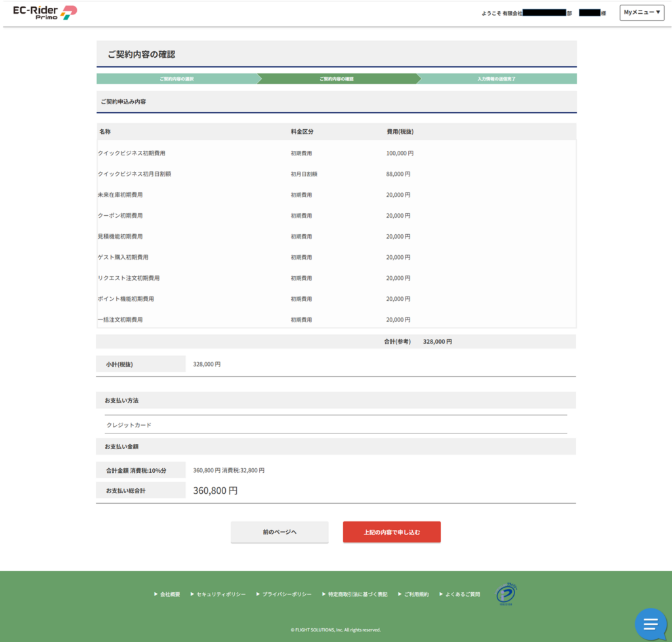Go to プライバシーポリシー page
This screenshot has width=672, height=642.
286,594
